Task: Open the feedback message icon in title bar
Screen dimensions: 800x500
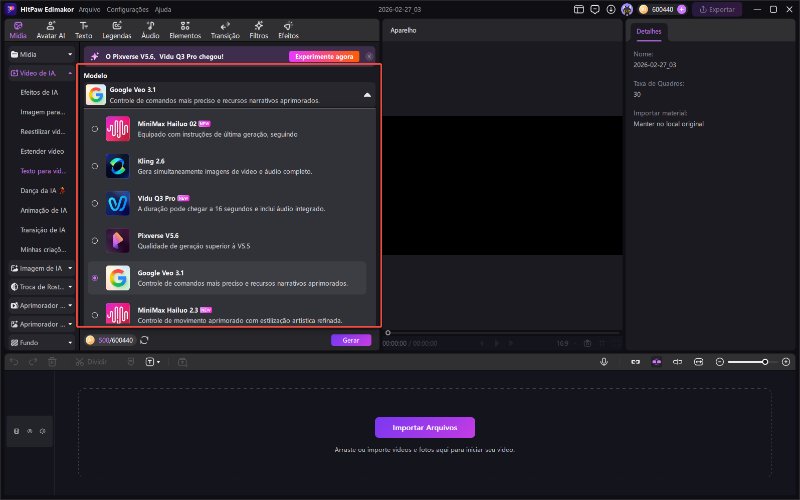Action: (x=594, y=9)
